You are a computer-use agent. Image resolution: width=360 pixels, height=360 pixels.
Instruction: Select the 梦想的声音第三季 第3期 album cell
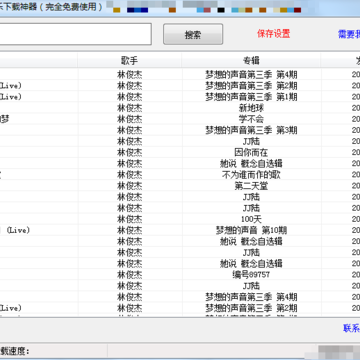tap(251, 130)
